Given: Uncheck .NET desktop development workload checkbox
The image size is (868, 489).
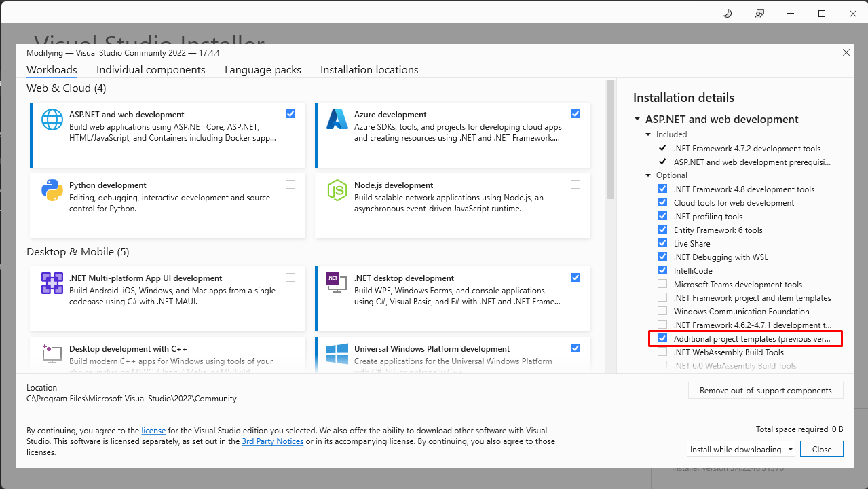Looking at the screenshot, I should tap(575, 277).
